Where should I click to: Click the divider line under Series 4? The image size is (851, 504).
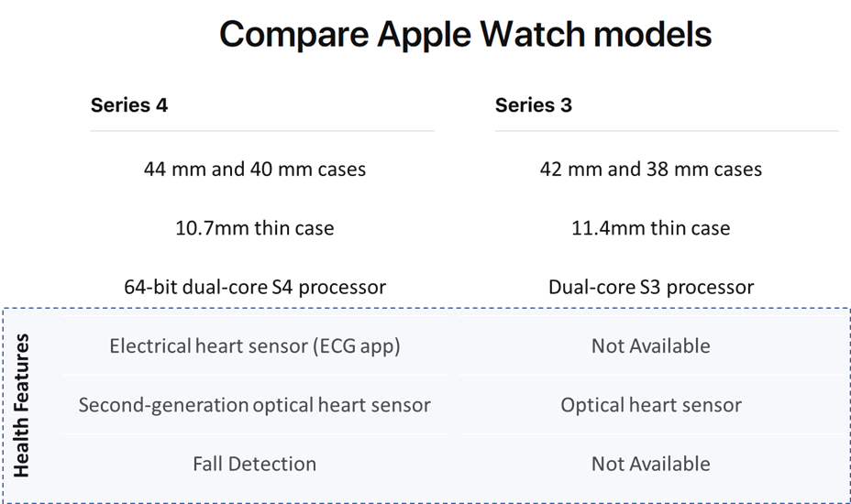[x=262, y=131]
